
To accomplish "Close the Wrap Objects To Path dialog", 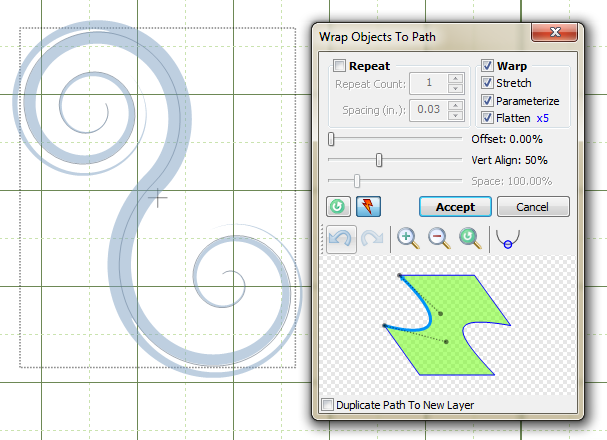I will pos(555,32).
